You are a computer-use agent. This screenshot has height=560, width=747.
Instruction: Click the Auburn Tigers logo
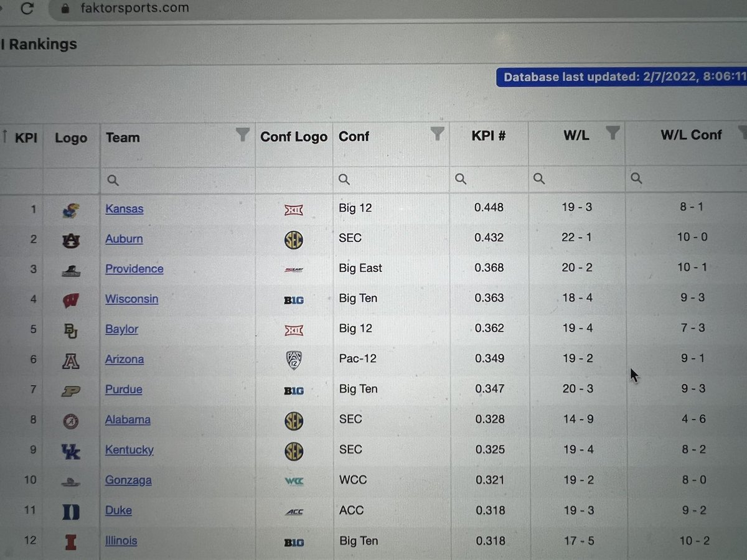71,240
